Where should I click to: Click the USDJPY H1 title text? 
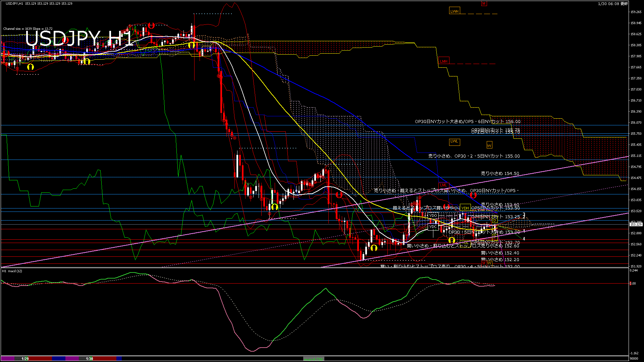click(x=79, y=38)
